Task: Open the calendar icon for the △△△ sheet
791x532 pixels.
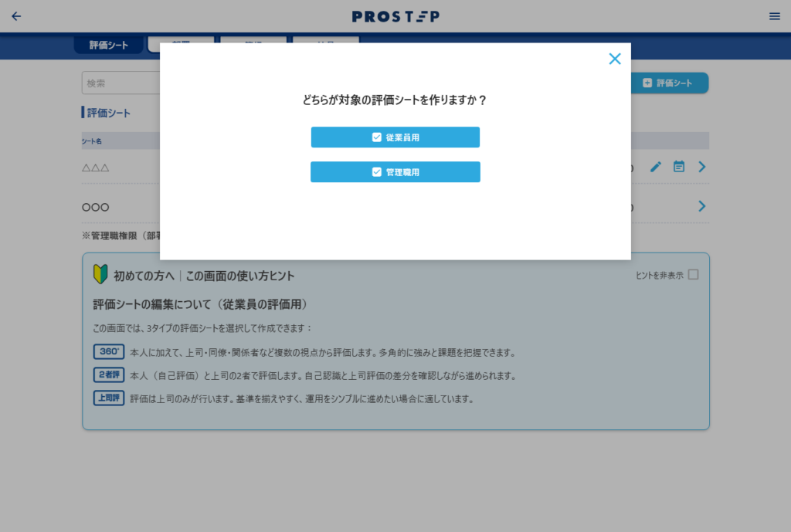Action: (x=679, y=167)
